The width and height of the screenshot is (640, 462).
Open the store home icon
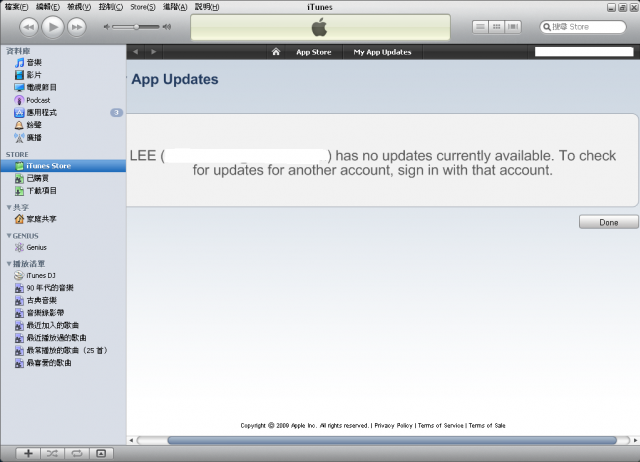click(276, 52)
